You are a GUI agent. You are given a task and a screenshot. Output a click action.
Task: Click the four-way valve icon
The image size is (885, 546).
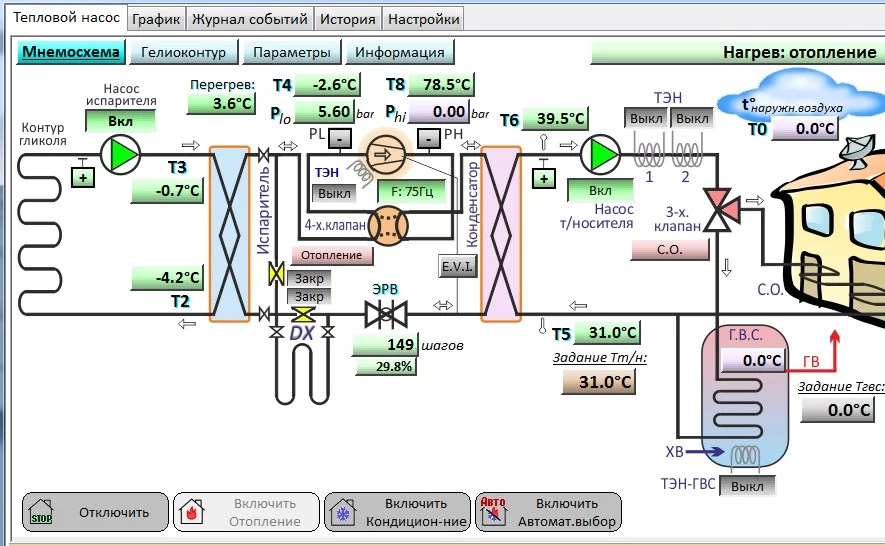coord(388,225)
